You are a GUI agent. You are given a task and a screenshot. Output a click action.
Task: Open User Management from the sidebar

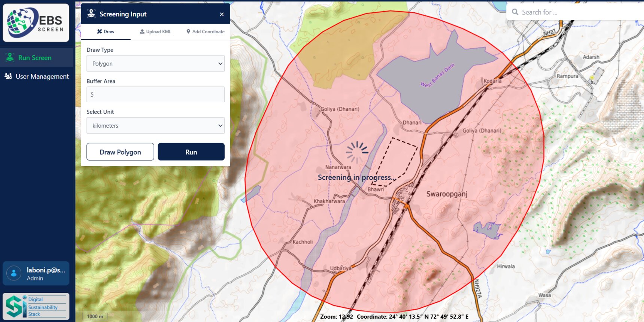[42, 76]
